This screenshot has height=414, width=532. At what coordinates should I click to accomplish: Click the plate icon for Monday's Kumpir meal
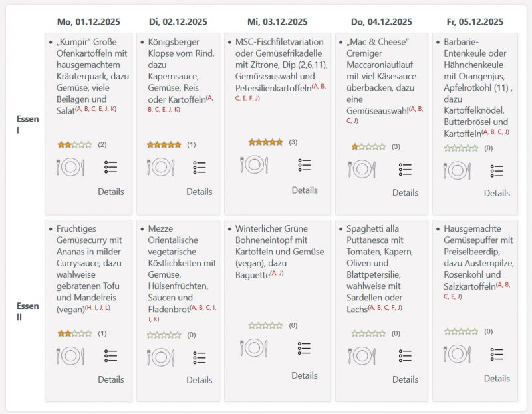tap(70, 167)
